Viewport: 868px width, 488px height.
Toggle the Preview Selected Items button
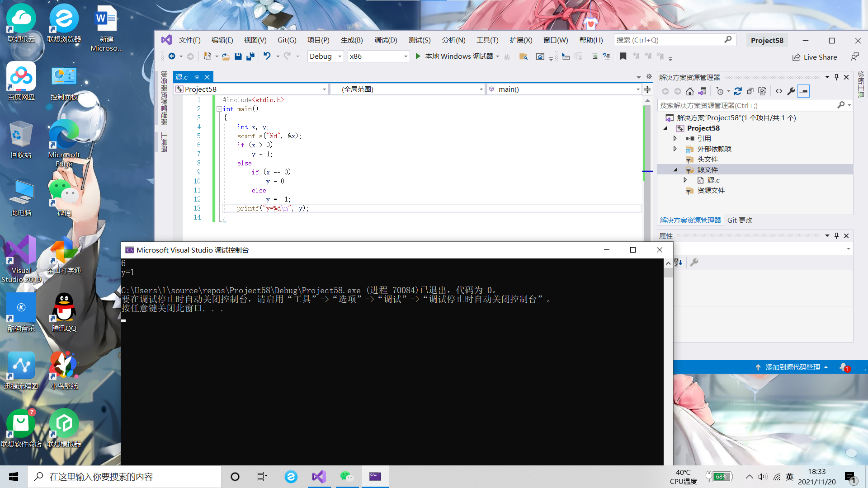[803, 91]
